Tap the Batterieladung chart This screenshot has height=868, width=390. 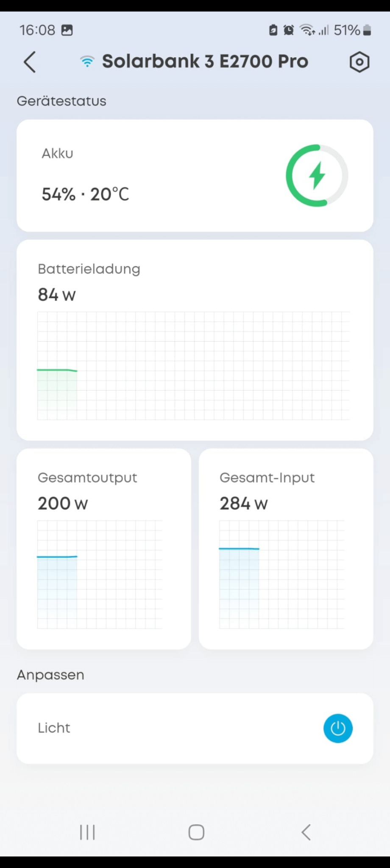click(x=193, y=366)
